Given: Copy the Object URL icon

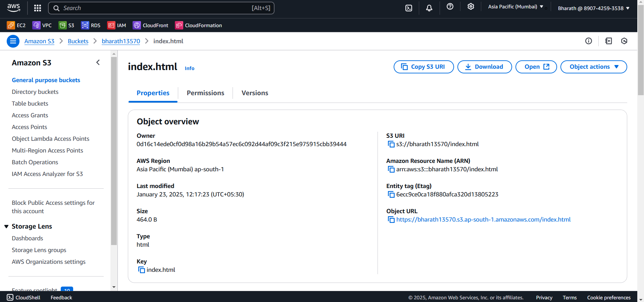Looking at the screenshot, I should [x=391, y=220].
